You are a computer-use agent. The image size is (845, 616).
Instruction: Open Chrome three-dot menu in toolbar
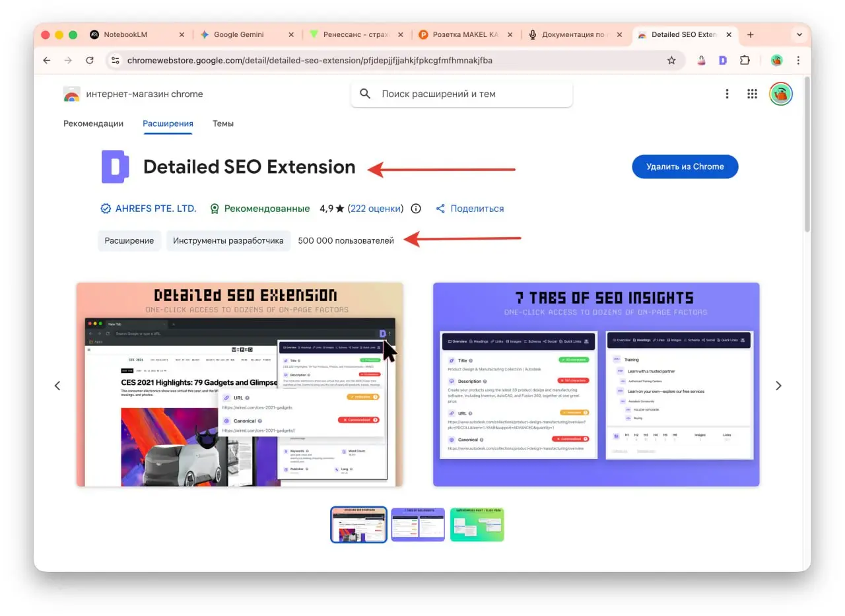click(x=798, y=60)
